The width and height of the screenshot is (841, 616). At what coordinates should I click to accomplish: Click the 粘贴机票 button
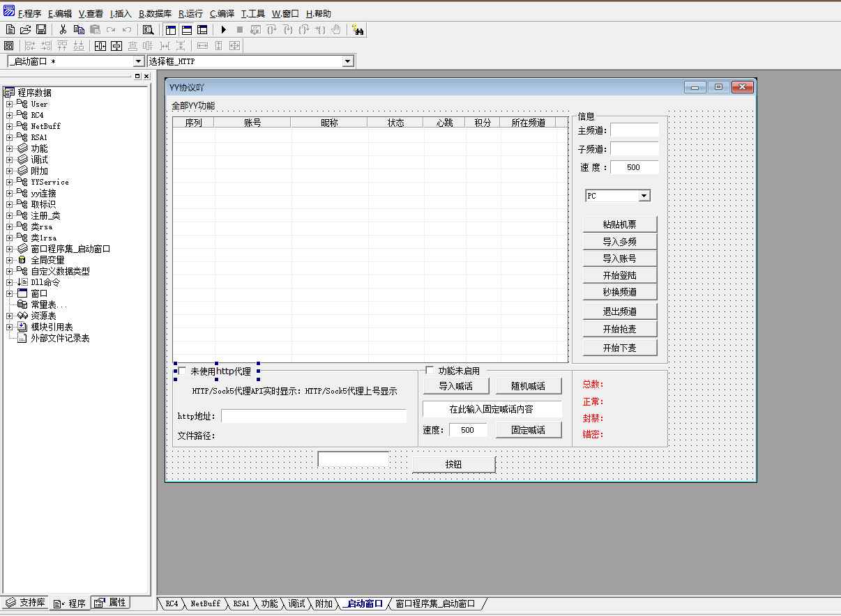coord(620,224)
